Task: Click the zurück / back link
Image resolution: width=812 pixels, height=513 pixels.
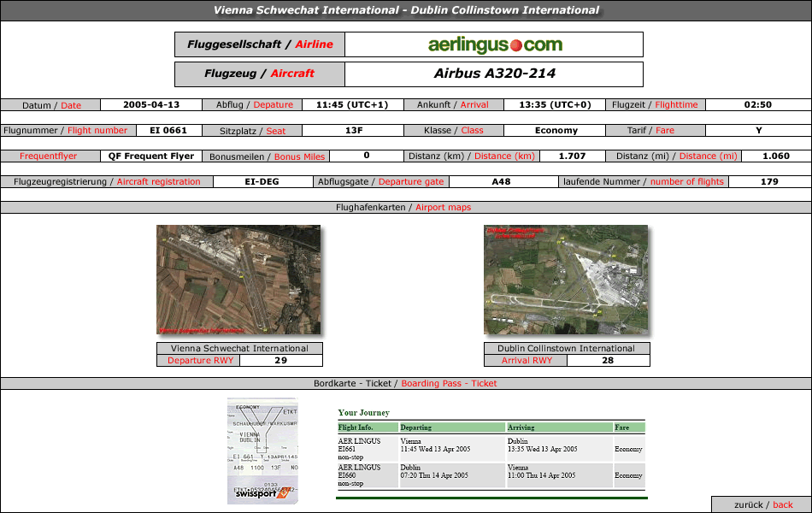Action: [762, 504]
